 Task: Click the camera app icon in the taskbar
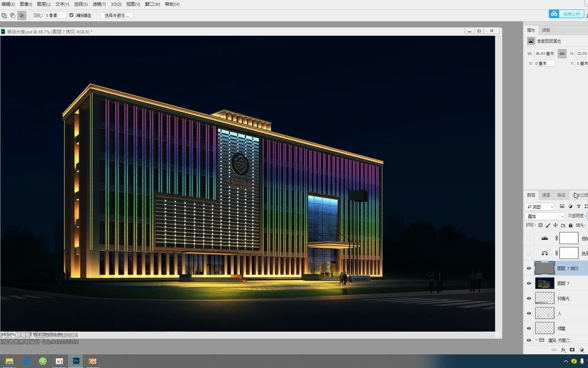pos(93,361)
